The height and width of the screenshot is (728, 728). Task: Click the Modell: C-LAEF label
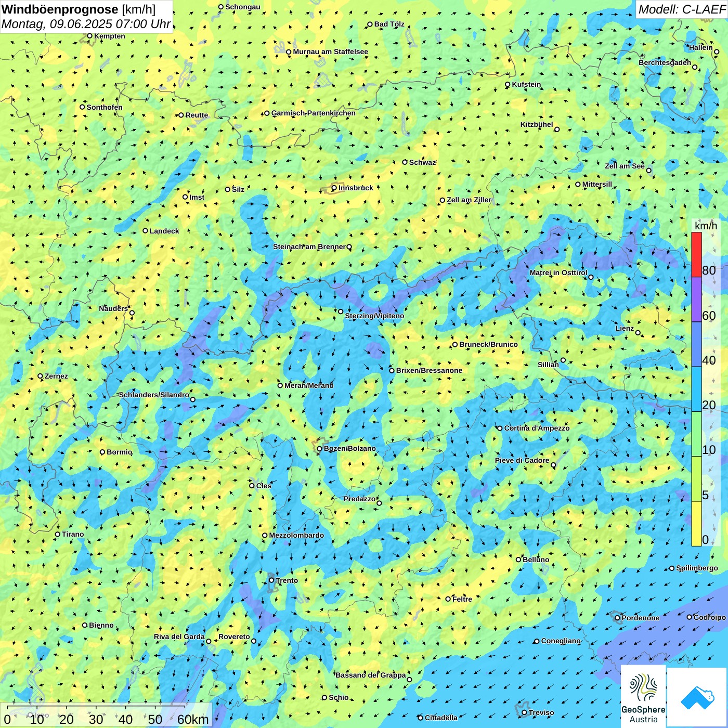pyautogui.click(x=682, y=9)
